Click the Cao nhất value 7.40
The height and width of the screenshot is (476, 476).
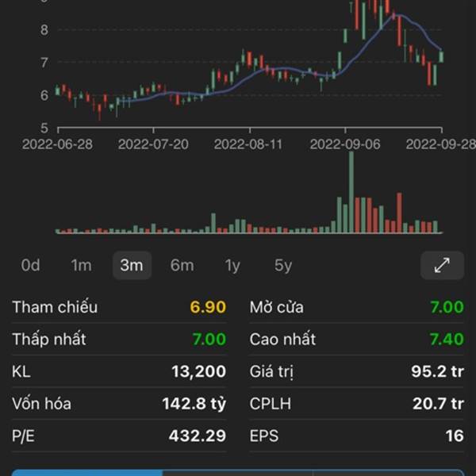pos(447,339)
